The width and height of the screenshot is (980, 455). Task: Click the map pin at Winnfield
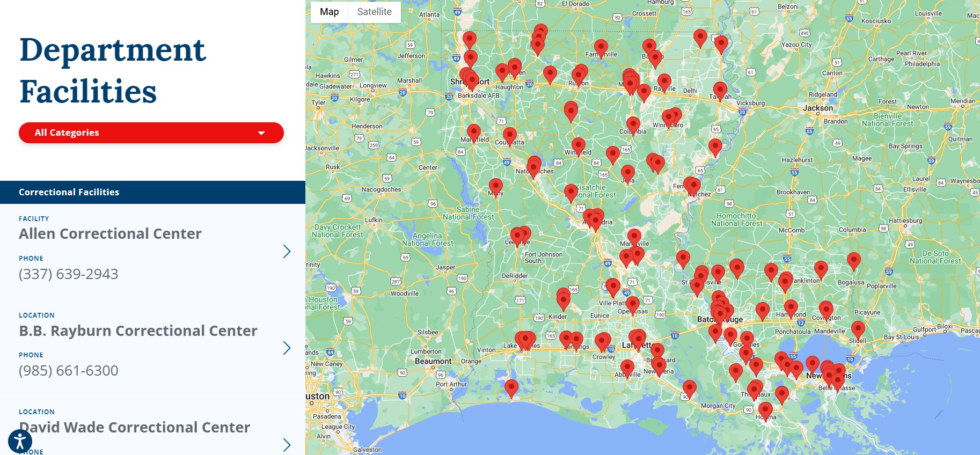[578, 146]
